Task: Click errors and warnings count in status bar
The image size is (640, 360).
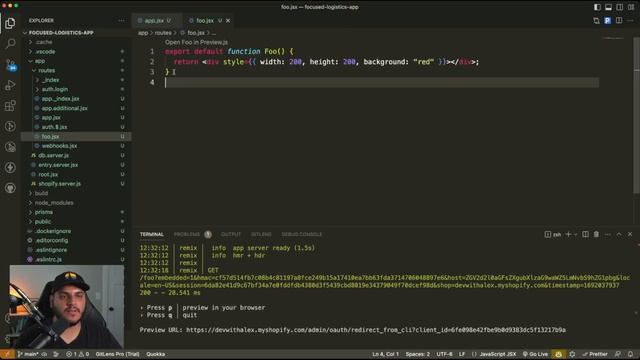Action: click(78, 354)
